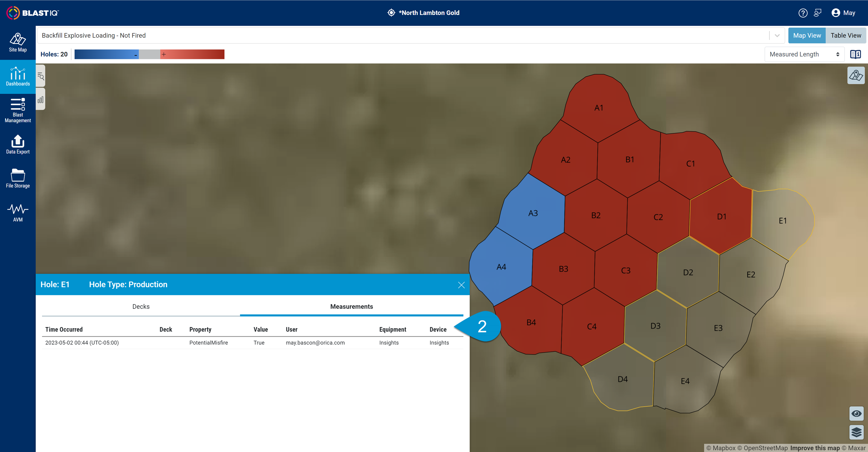Click the Map View button
Viewport: 868px width, 452px height.
tap(807, 35)
